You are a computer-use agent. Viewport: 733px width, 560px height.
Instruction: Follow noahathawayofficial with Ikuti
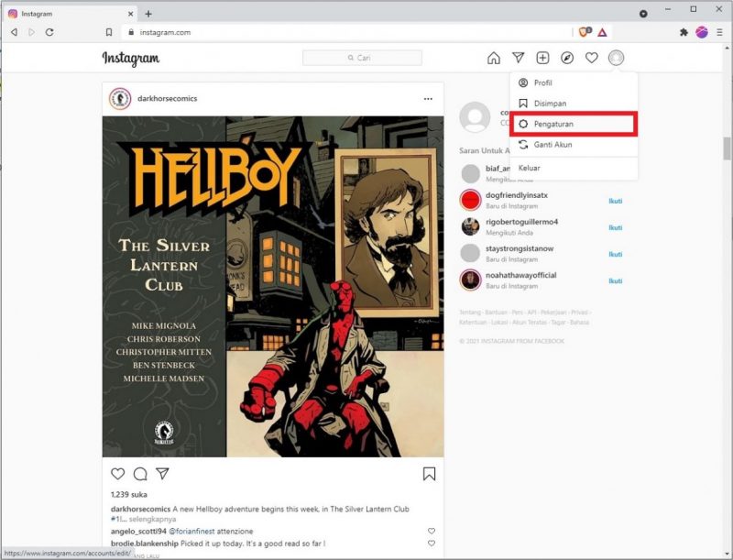tap(615, 281)
